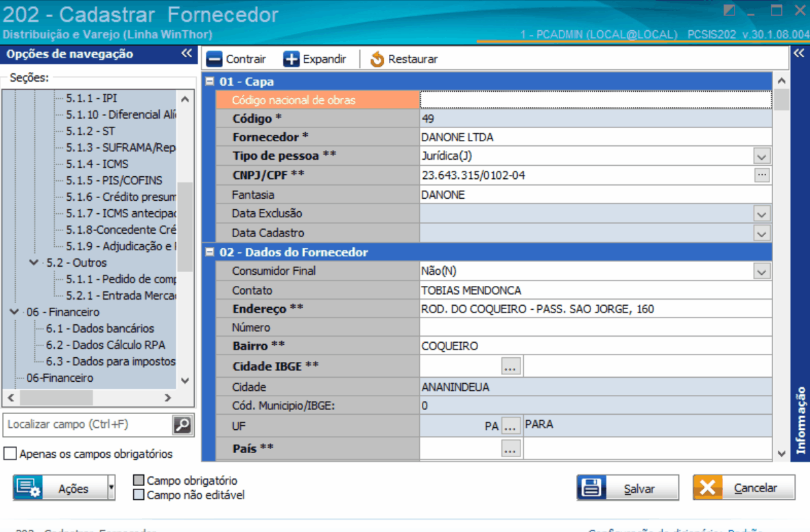This screenshot has width=810, height=532.
Task: Select 5.1.10 - Diferencial Alíquota tree item
Action: (x=120, y=114)
